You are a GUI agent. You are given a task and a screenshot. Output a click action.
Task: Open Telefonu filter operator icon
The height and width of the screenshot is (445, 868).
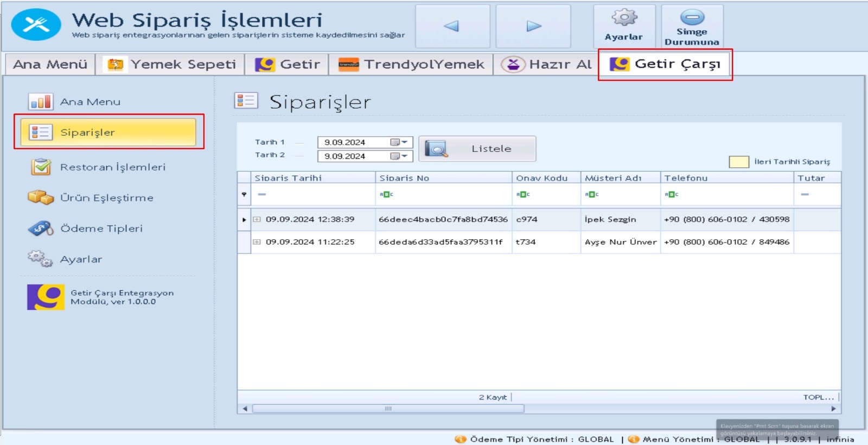pyautogui.click(x=672, y=194)
